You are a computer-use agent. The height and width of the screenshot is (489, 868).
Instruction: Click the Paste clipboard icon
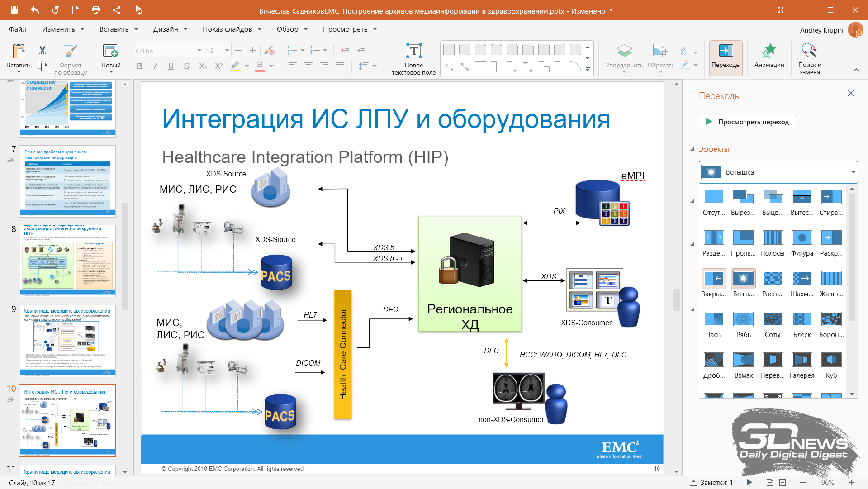(19, 51)
